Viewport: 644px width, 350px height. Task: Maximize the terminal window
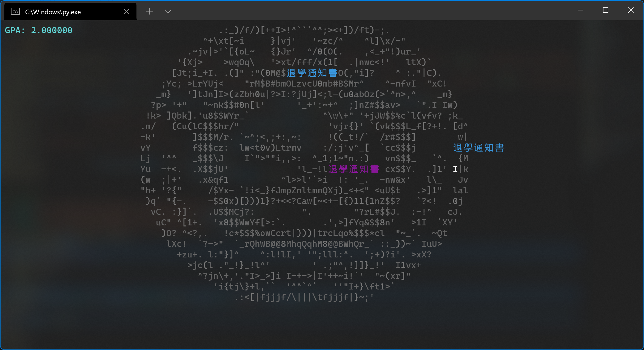(605, 10)
